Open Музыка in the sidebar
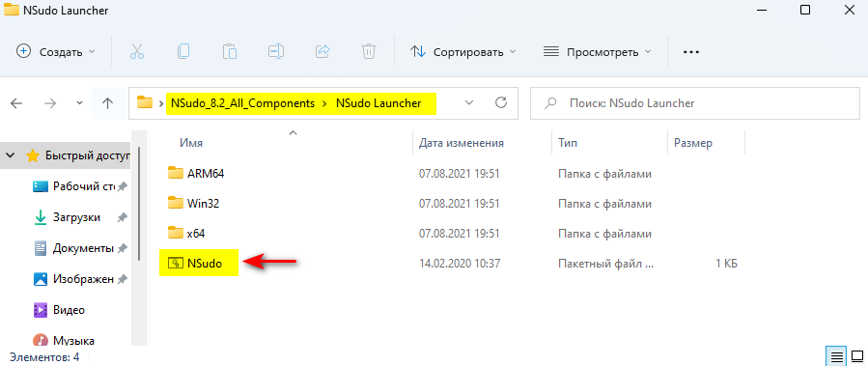This screenshot has width=868, height=366. pyautogui.click(x=73, y=340)
